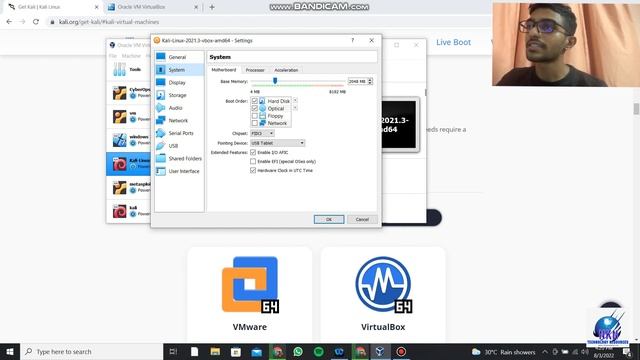Enable Network in boot order

(255, 123)
